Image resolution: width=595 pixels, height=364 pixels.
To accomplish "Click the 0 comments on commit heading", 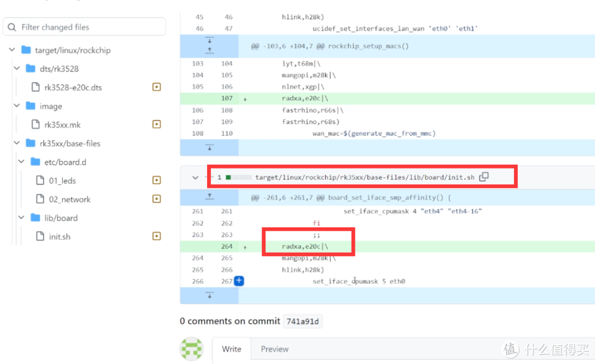I will (x=230, y=321).
